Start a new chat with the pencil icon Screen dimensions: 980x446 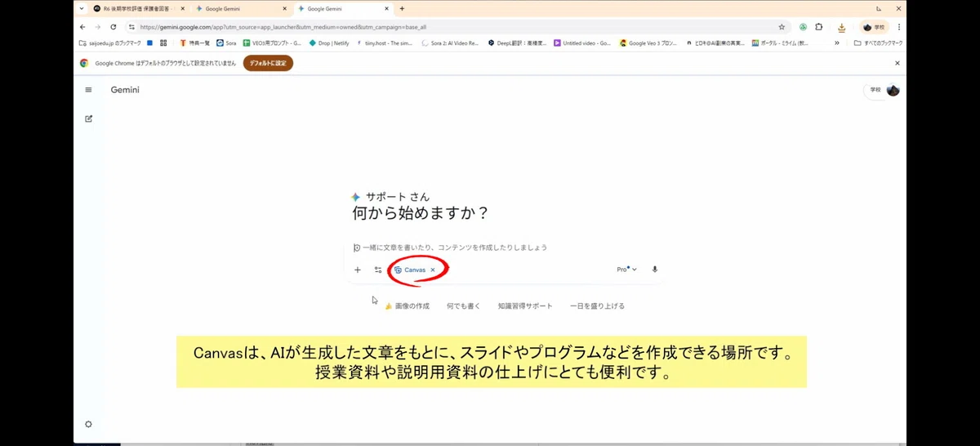click(x=89, y=118)
